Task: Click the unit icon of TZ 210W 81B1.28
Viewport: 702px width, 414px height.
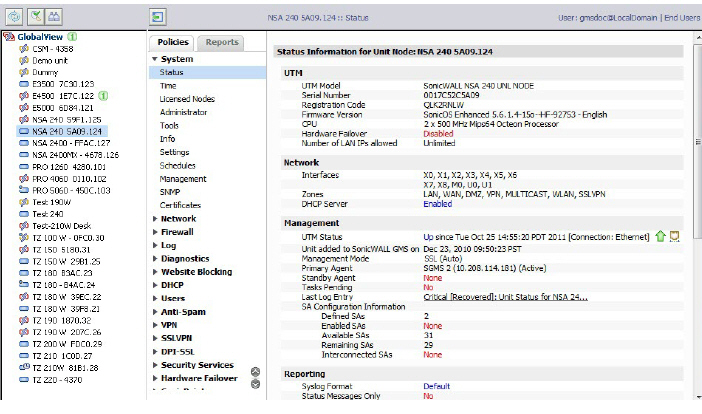Action: point(24,367)
